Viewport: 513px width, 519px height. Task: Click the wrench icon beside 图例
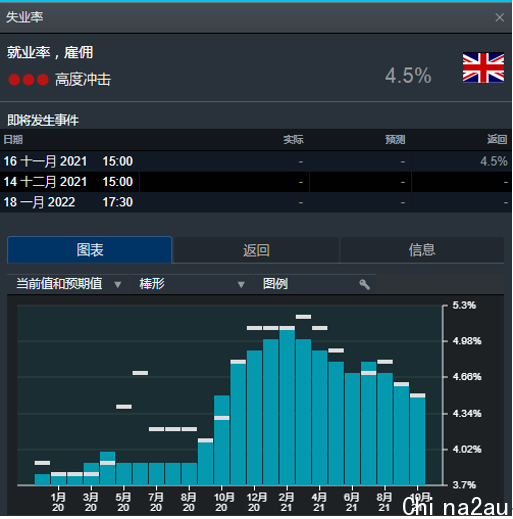point(364,284)
